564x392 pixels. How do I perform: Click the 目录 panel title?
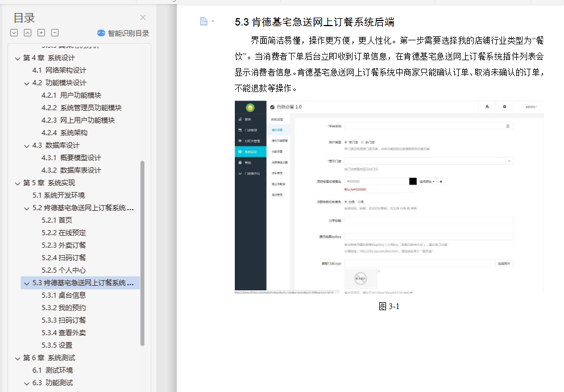point(24,18)
